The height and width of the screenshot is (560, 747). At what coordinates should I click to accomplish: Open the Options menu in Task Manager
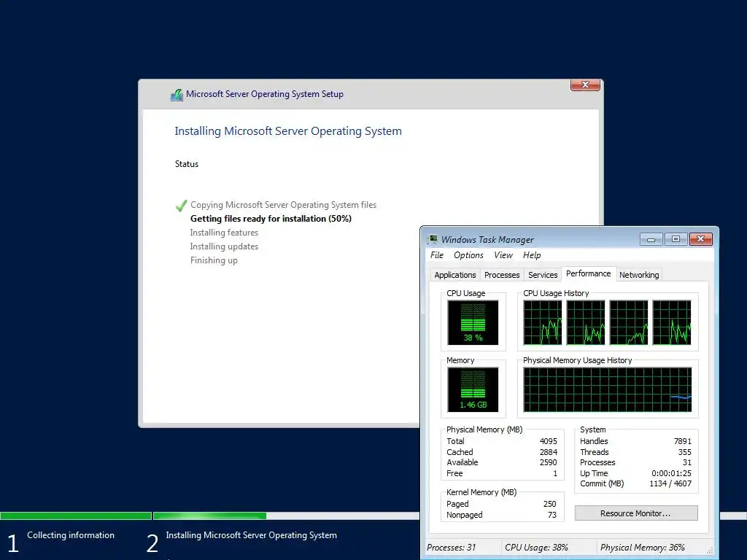(x=468, y=255)
